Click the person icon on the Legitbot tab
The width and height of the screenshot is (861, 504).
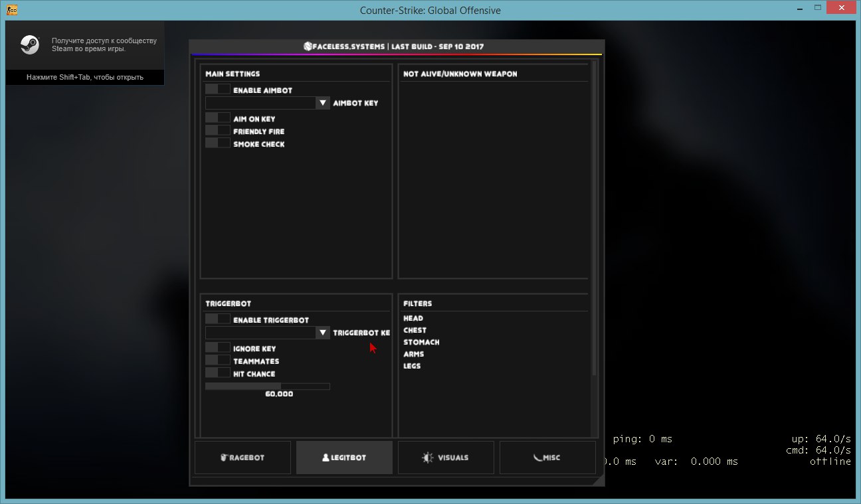(x=326, y=458)
